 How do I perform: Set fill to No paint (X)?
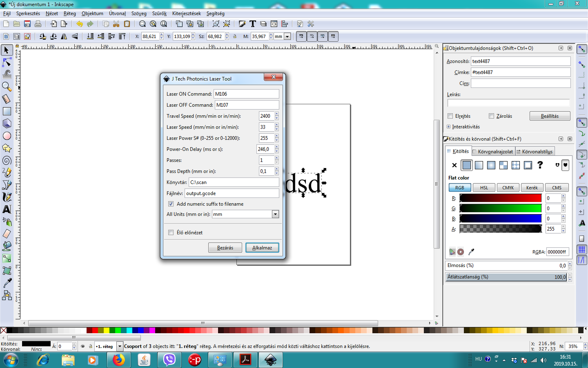454,165
